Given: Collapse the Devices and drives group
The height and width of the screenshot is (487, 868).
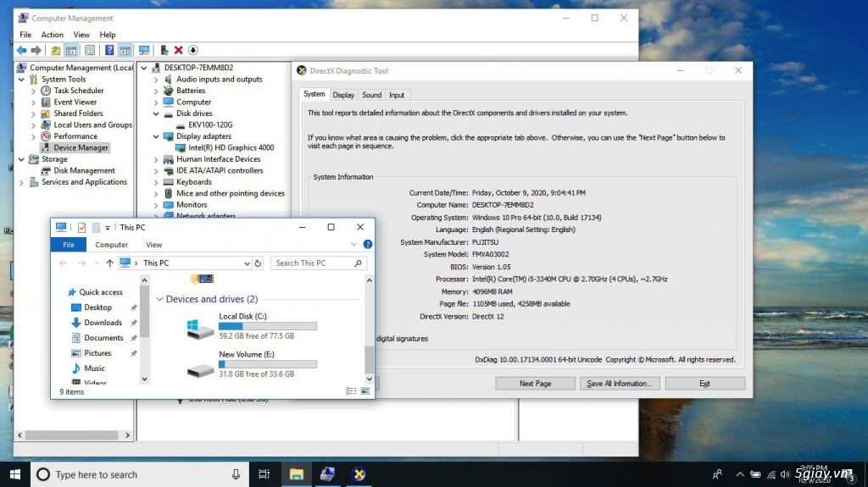Looking at the screenshot, I should [x=159, y=299].
